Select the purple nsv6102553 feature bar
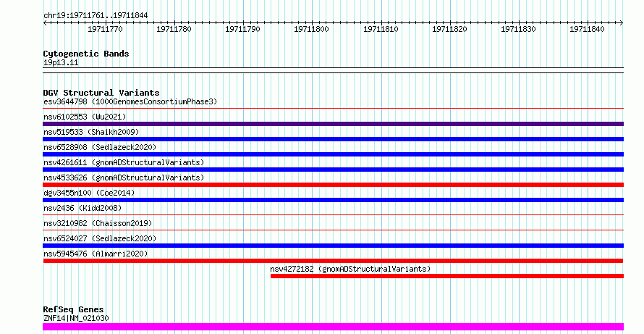 point(333,124)
